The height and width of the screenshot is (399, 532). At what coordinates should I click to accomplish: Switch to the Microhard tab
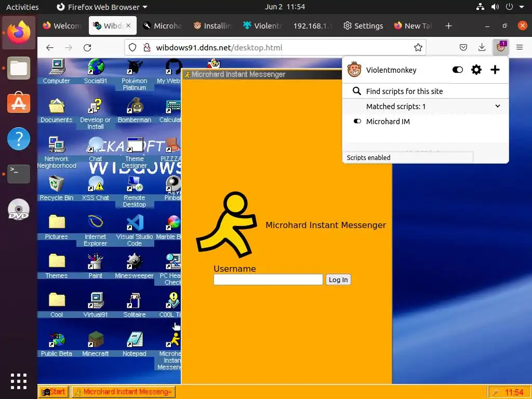click(x=162, y=26)
